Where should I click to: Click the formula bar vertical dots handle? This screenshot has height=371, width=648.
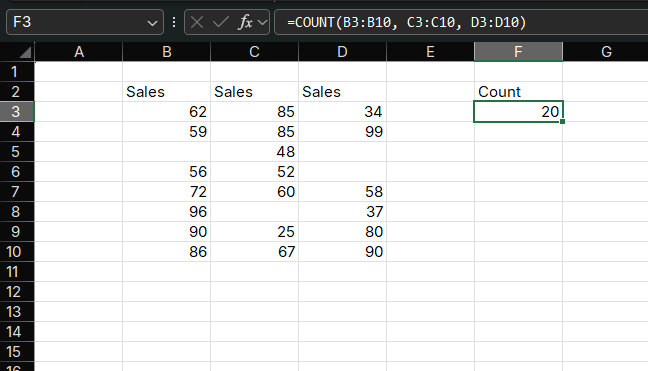tap(174, 22)
